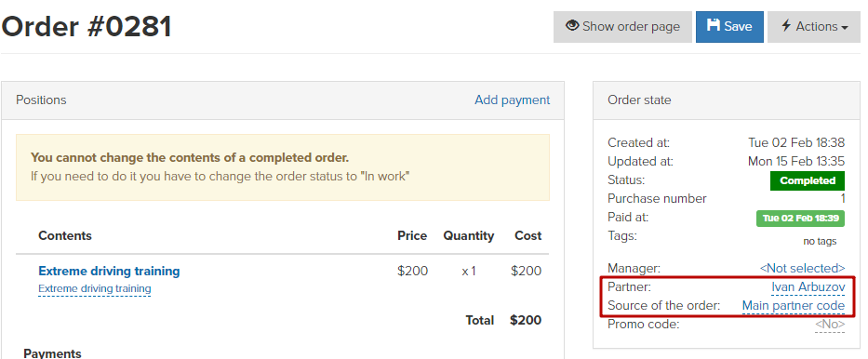Click the eye icon on Show order page
Viewport: 868px width, 359px height.
coord(572,26)
